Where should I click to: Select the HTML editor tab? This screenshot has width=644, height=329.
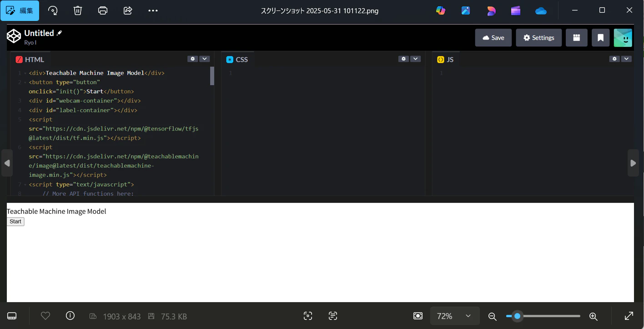point(30,60)
